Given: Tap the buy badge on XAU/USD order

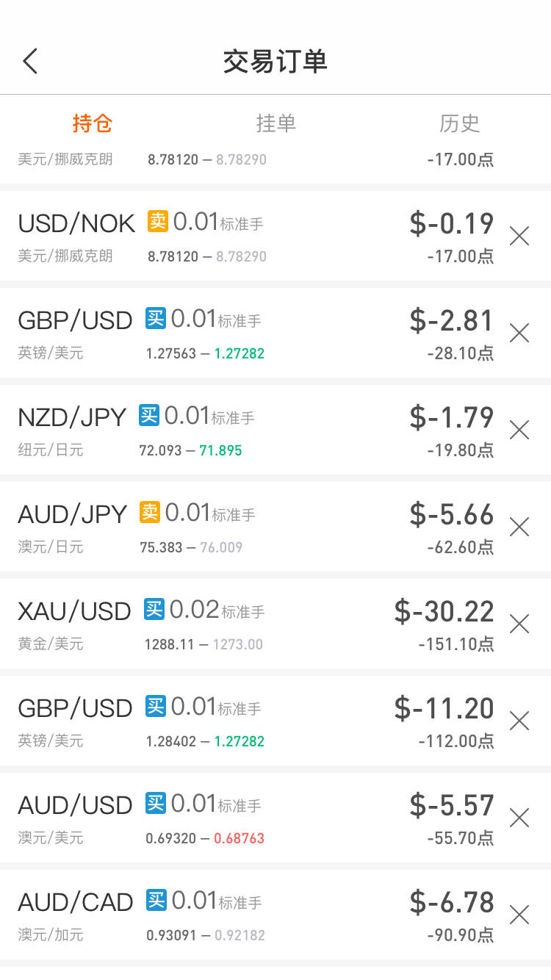Looking at the screenshot, I should 154,608.
